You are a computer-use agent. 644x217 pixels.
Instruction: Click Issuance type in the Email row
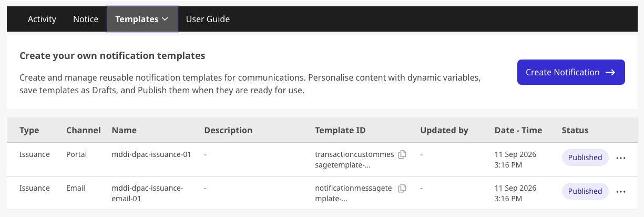click(35, 188)
